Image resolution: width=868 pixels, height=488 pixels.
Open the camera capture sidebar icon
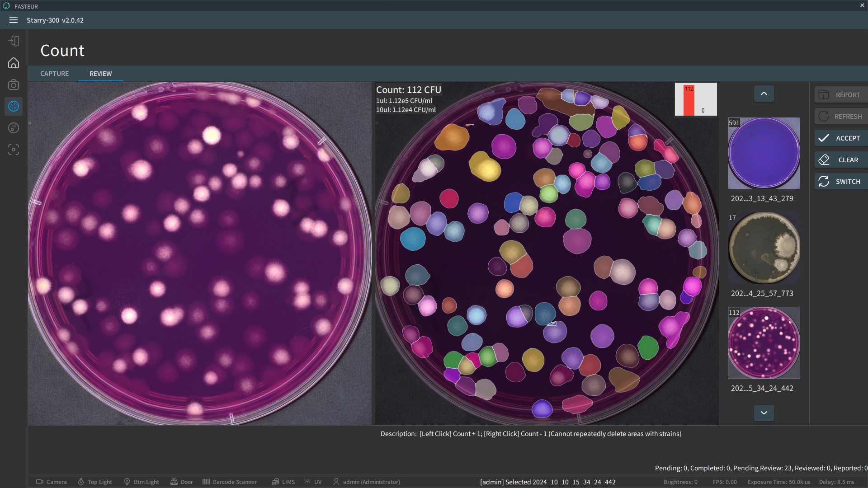click(14, 84)
